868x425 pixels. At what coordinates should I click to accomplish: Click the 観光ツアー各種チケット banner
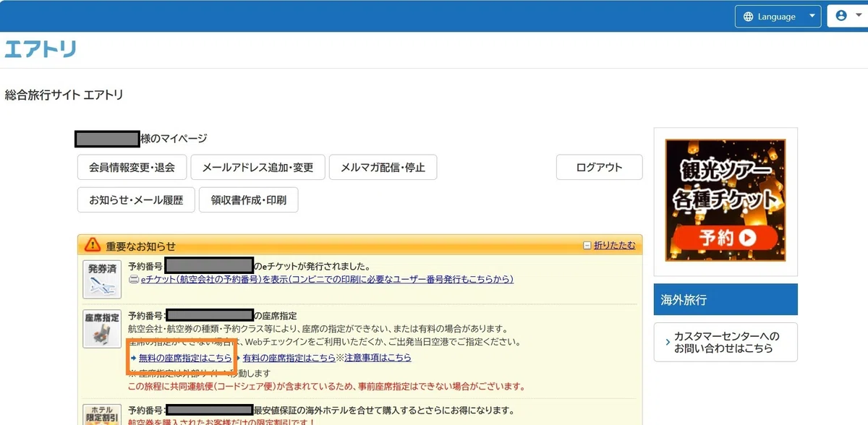(726, 200)
